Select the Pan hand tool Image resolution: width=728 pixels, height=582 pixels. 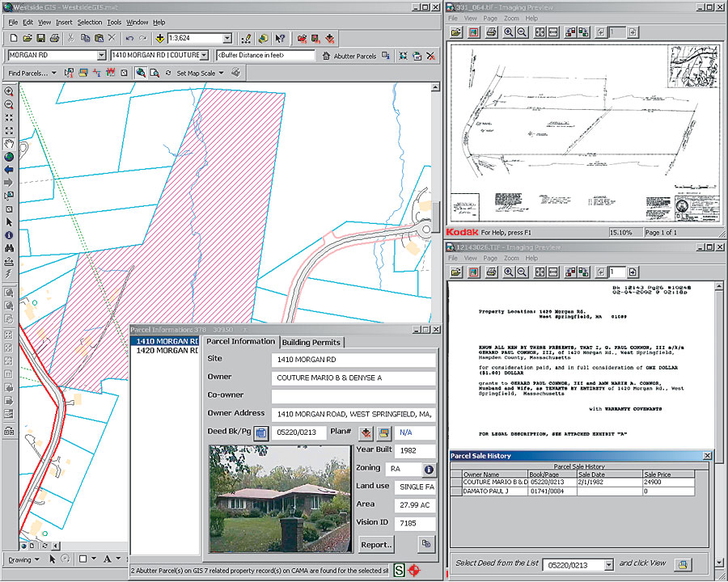(x=9, y=143)
